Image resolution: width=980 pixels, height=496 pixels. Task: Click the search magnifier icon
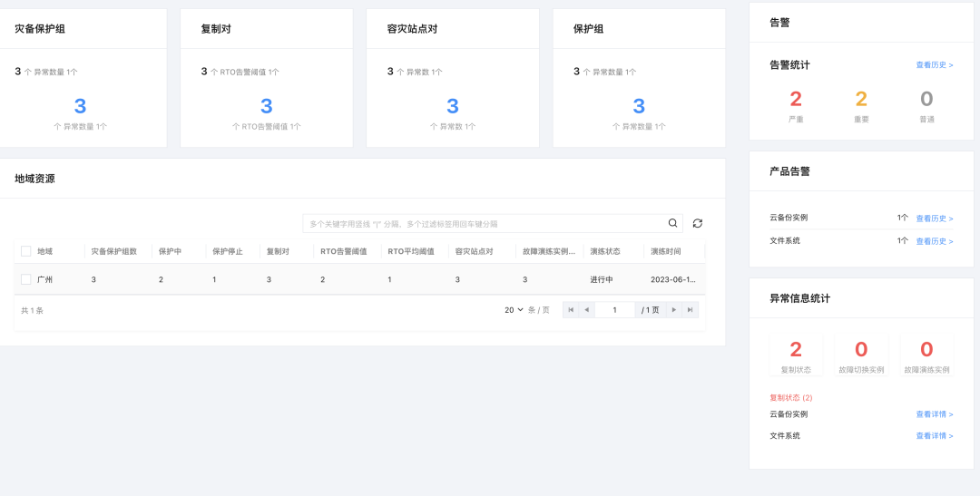click(672, 223)
